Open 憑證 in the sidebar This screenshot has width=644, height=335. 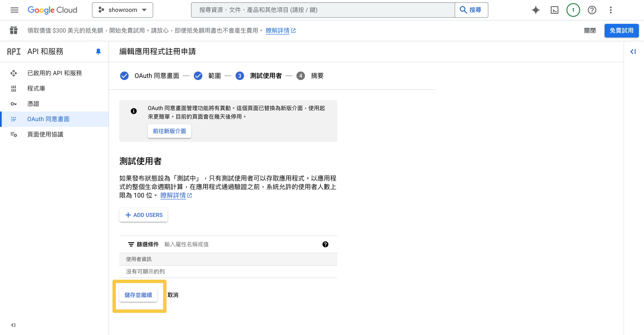[x=33, y=104]
